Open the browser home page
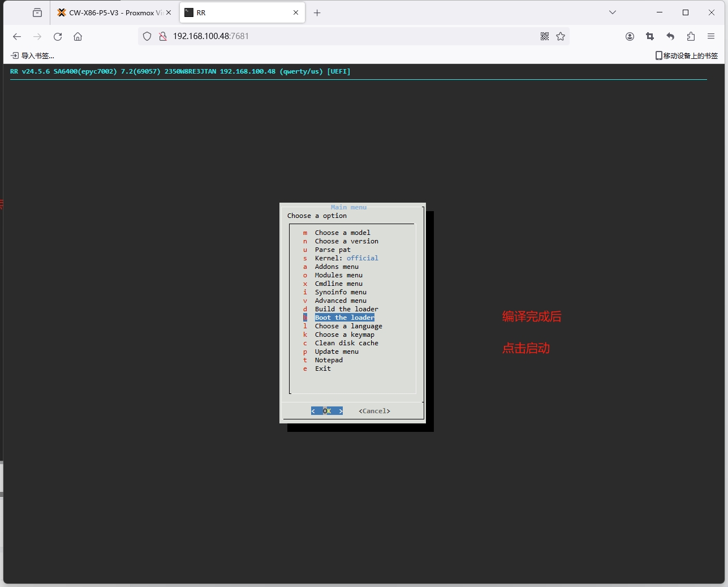This screenshot has width=728, height=587. pyautogui.click(x=78, y=36)
